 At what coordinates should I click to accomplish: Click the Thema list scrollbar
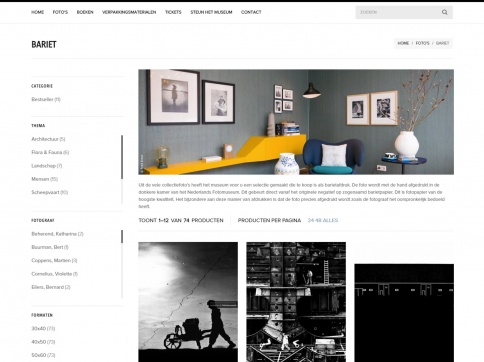click(x=122, y=157)
